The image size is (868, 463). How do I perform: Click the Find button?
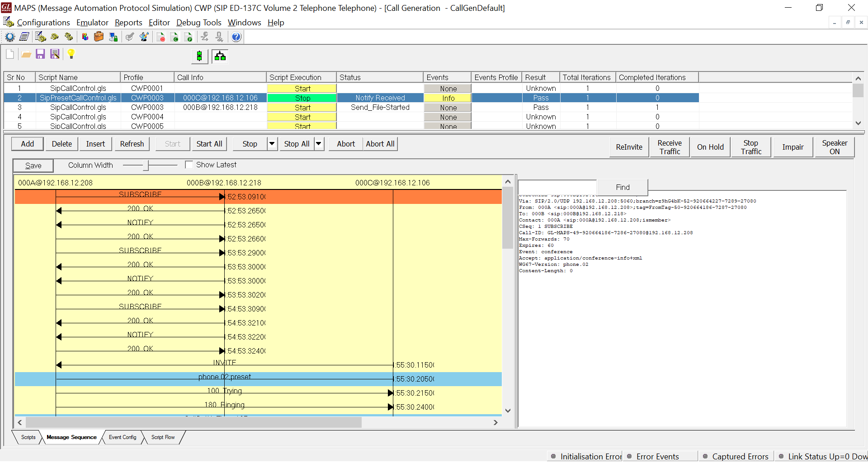623,187
